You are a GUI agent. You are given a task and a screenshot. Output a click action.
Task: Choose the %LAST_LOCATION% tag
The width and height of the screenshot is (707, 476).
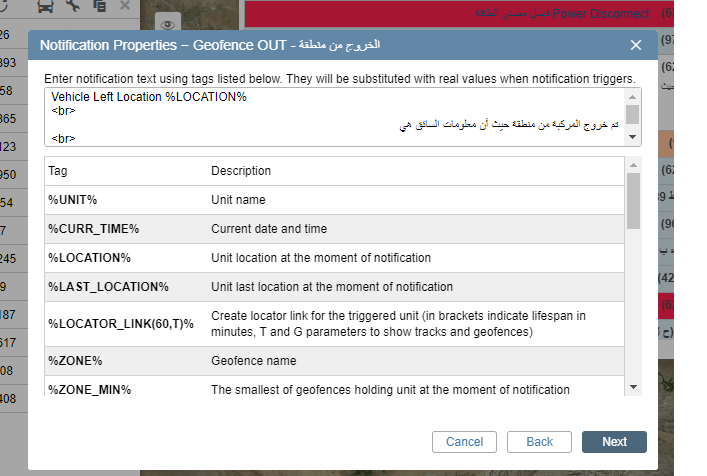[x=108, y=287]
